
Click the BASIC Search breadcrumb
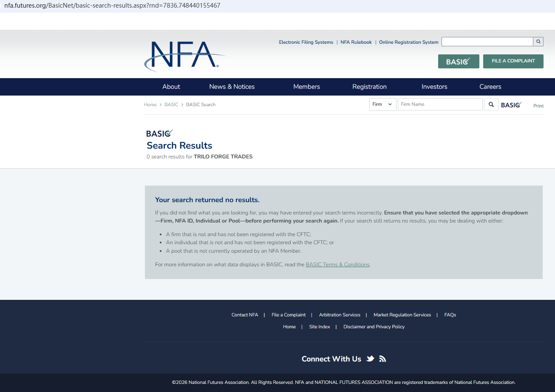[x=201, y=104]
